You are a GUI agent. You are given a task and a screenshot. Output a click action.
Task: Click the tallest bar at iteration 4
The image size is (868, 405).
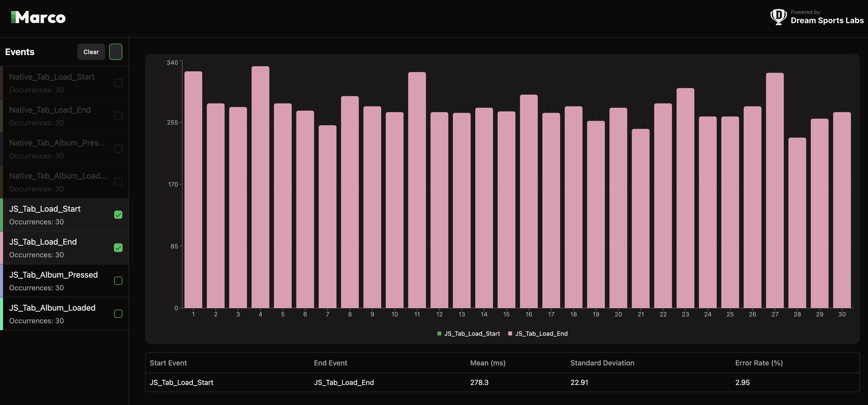click(x=260, y=187)
